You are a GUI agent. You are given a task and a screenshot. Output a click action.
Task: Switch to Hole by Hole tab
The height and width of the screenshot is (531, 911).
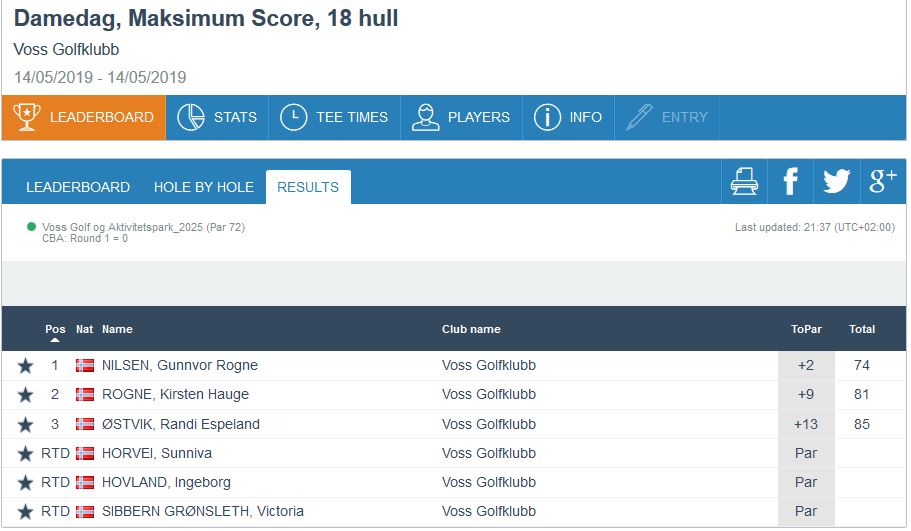204,187
